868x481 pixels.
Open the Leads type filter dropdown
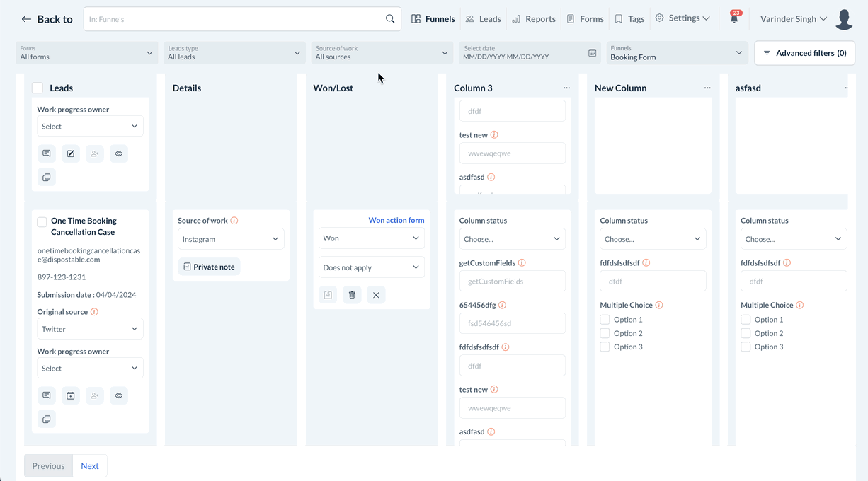click(234, 53)
